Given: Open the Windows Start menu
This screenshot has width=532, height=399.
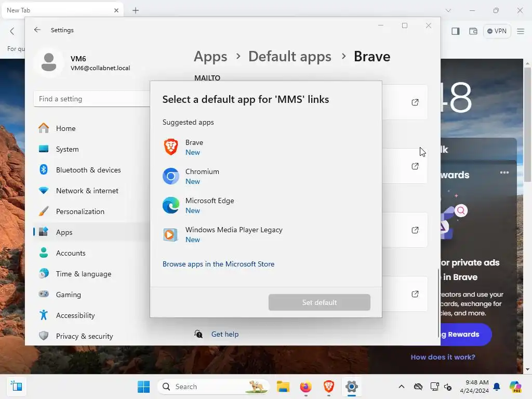Looking at the screenshot, I should pos(143,387).
